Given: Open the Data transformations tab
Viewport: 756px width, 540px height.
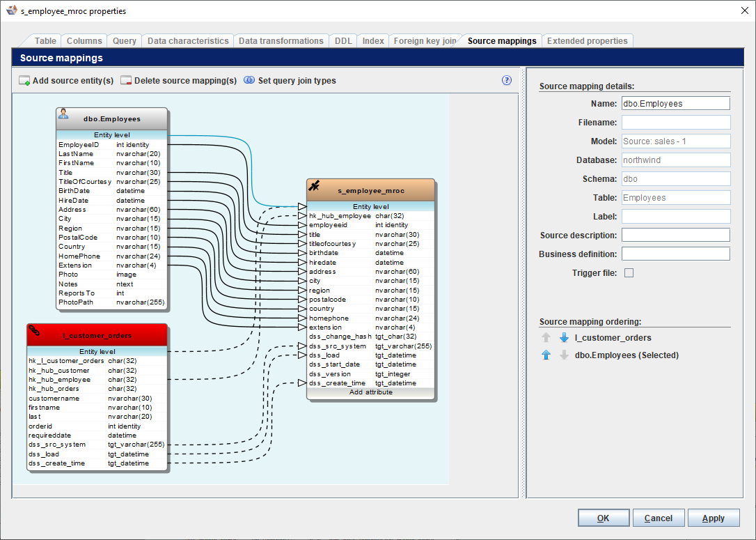Looking at the screenshot, I should pyautogui.click(x=281, y=41).
